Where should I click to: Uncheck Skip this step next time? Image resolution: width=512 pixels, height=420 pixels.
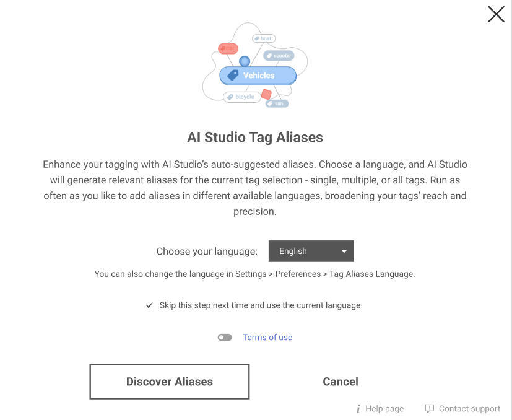coord(149,305)
